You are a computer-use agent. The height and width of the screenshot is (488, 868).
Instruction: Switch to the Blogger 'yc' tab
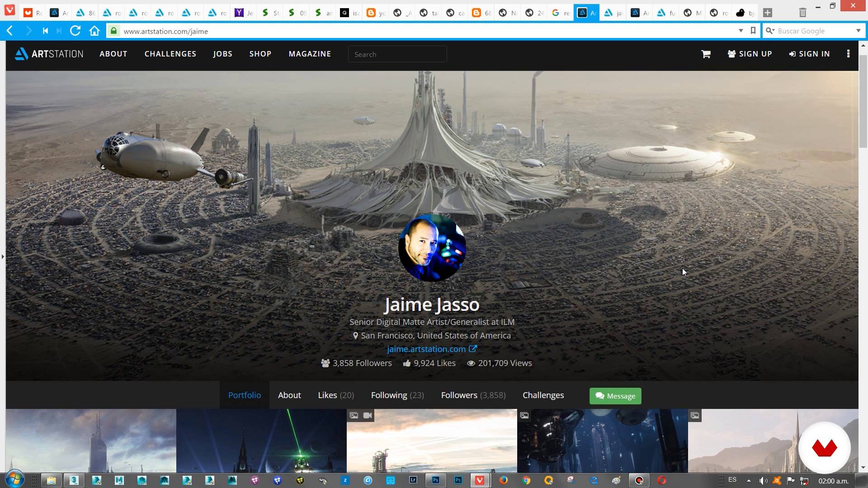pyautogui.click(x=376, y=13)
